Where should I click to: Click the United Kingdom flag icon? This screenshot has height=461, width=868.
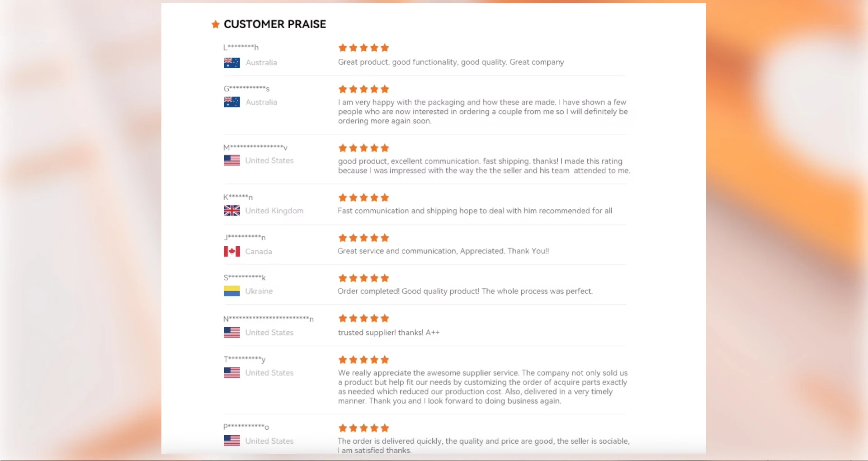coord(232,211)
